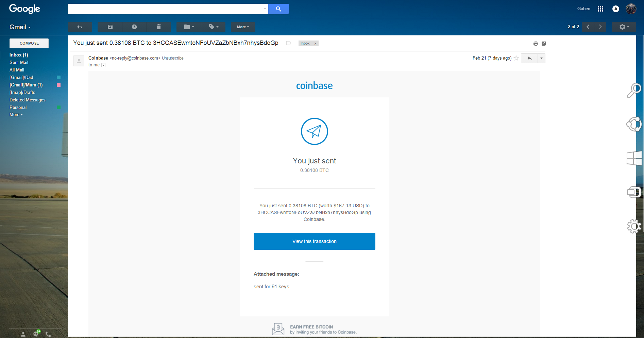
Task: Open the phone call icon
Action: click(x=48, y=334)
